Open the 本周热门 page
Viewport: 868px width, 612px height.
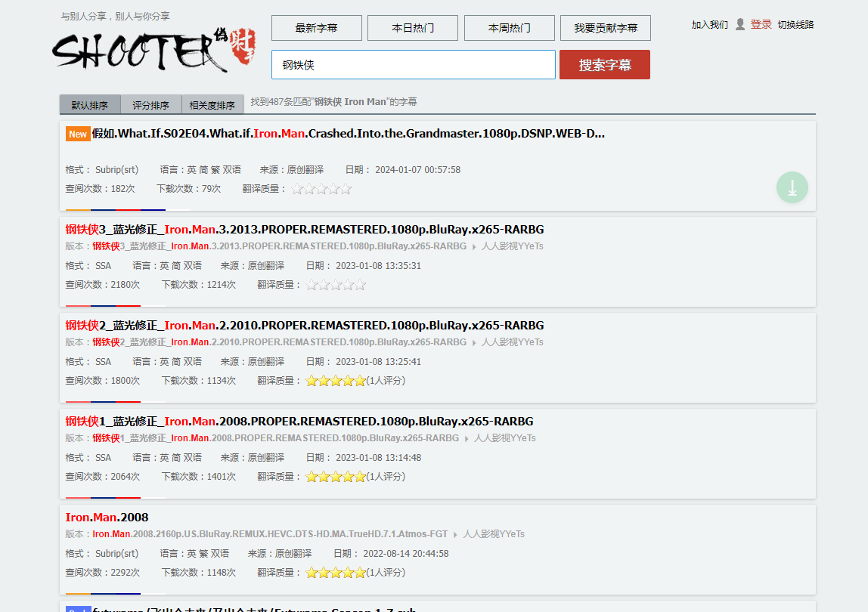click(x=510, y=28)
